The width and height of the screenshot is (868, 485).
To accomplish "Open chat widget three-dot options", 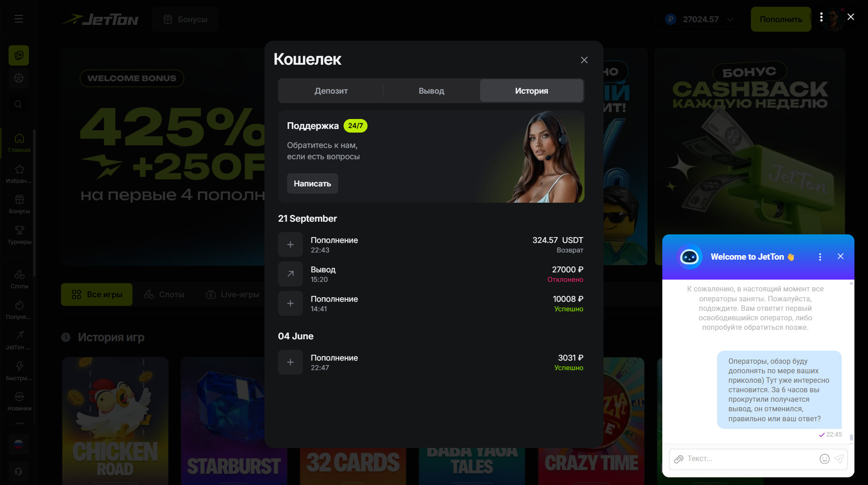I will (820, 257).
